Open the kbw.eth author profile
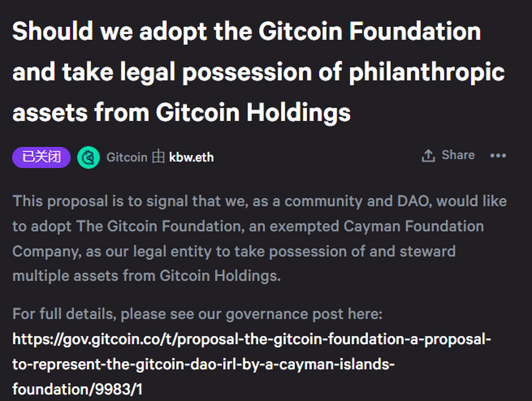 191,158
